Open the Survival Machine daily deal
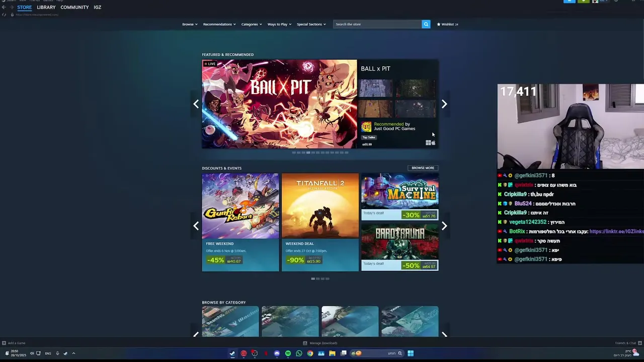644x362 pixels. pos(399,197)
